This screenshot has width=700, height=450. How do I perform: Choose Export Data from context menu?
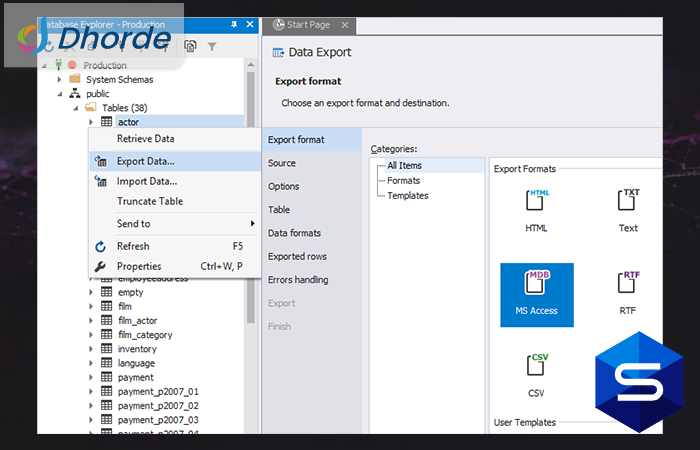tap(146, 161)
